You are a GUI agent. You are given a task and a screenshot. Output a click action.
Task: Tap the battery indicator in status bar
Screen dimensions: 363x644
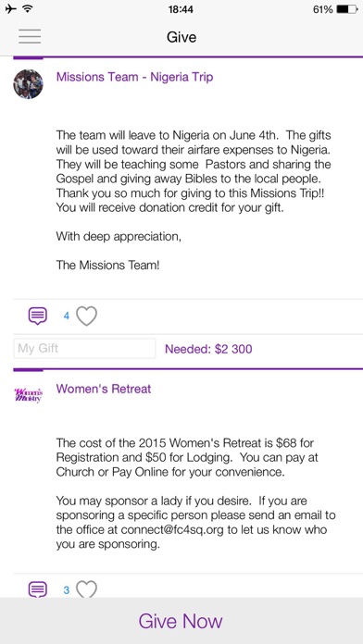click(347, 9)
